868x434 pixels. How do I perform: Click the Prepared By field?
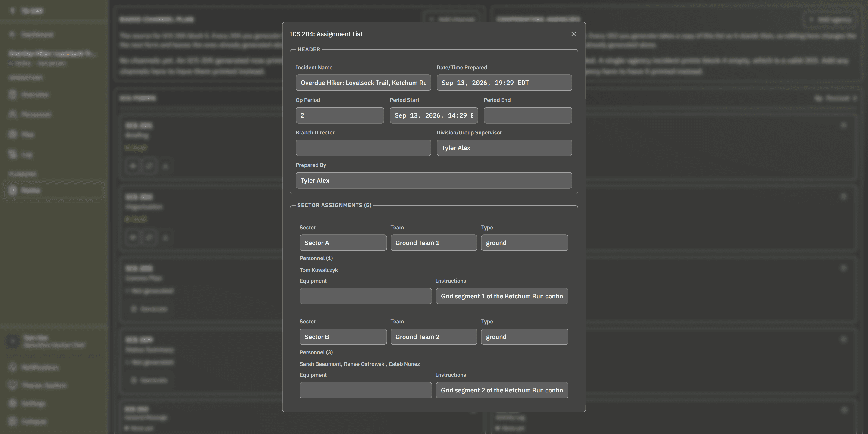tap(434, 180)
